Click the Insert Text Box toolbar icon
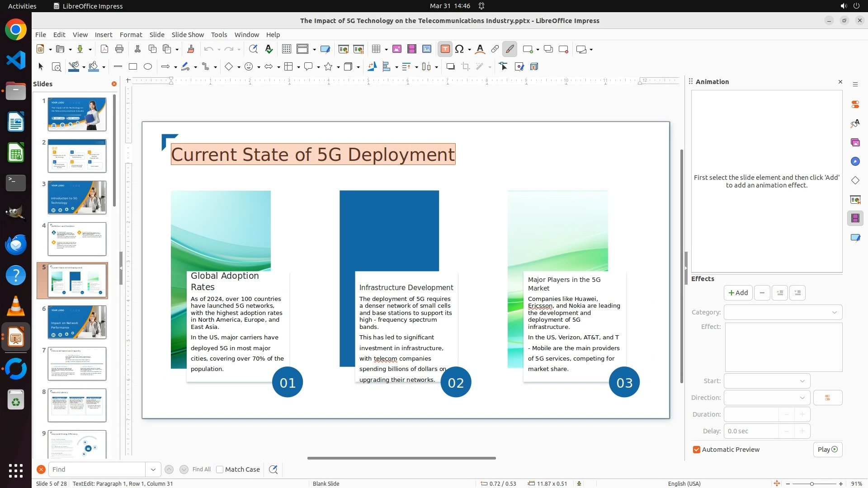 click(x=445, y=49)
